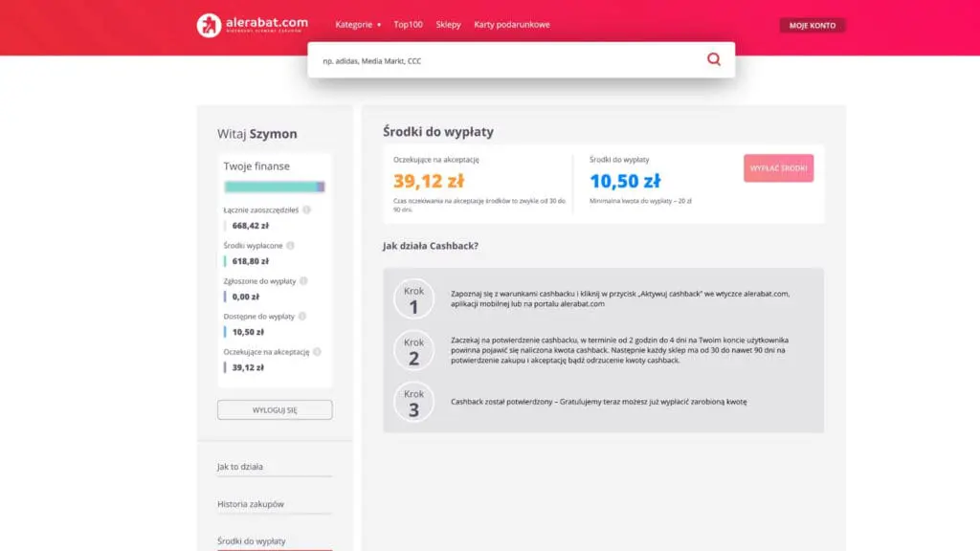Click the sidebar 10,50 zł available value

pos(248,332)
